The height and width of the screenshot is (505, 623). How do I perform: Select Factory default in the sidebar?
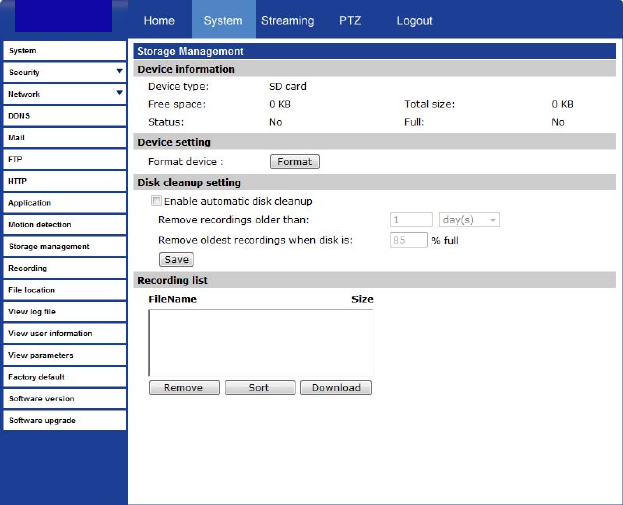point(63,377)
